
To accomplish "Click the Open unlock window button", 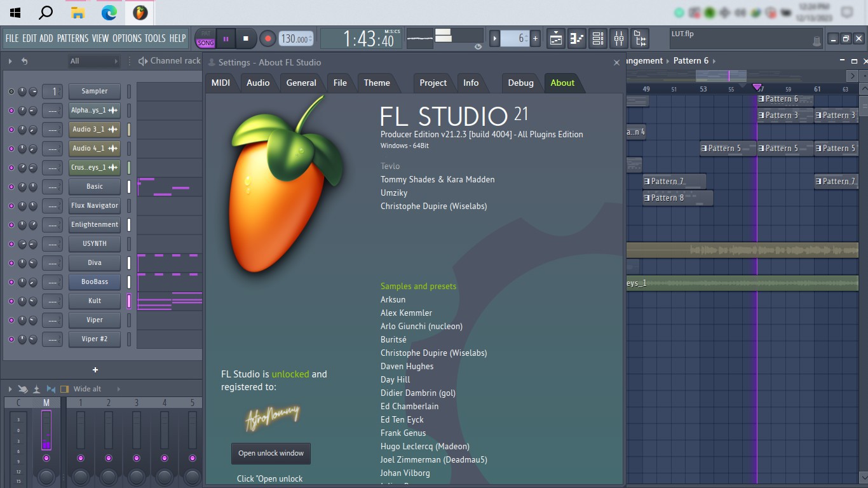I will point(271,453).
